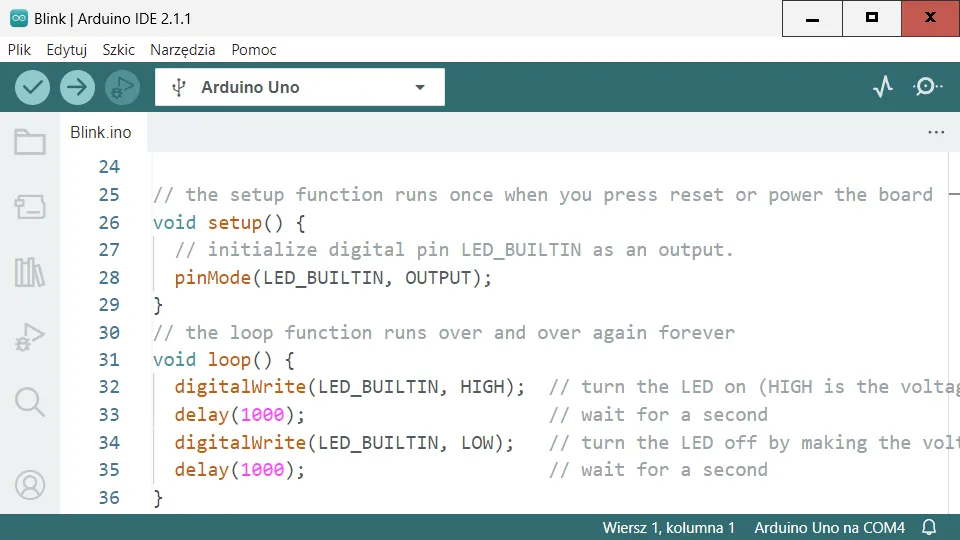Open the account profile icon in sidebar

(30, 485)
